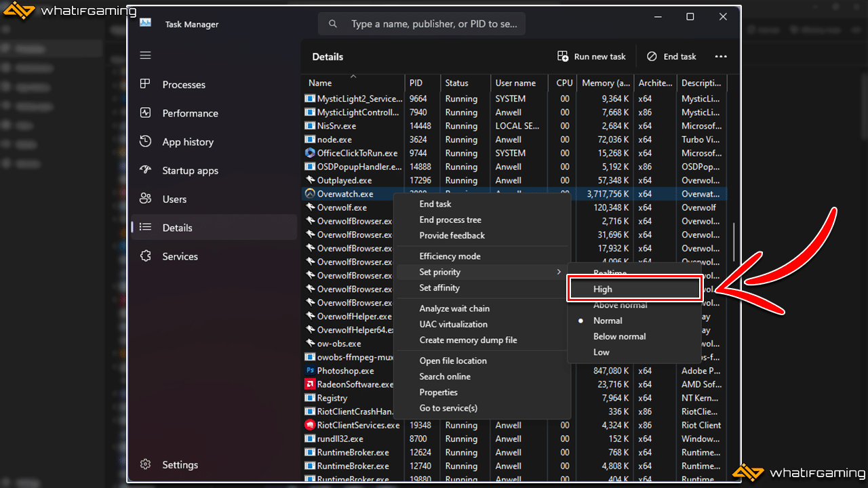Screen dimensions: 868x488
Task: Click the Details sidebar list icon
Action: pyautogui.click(x=145, y=228)
